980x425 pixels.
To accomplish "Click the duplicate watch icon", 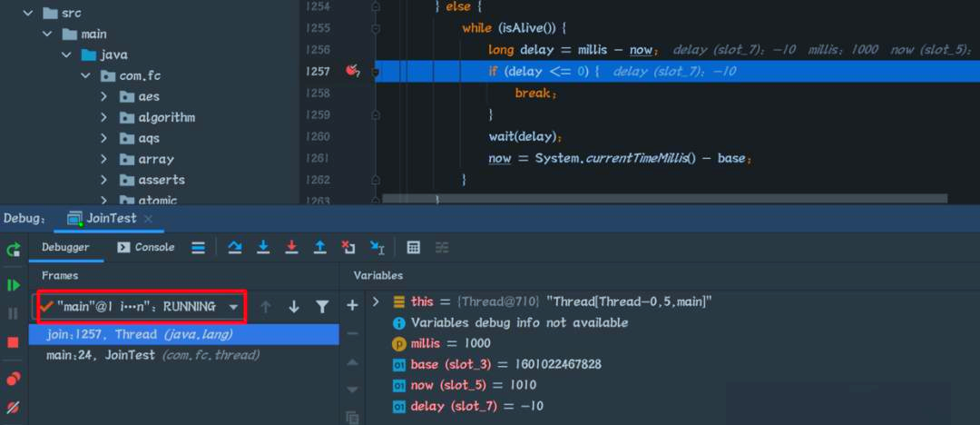I will (x=352, y=417).
